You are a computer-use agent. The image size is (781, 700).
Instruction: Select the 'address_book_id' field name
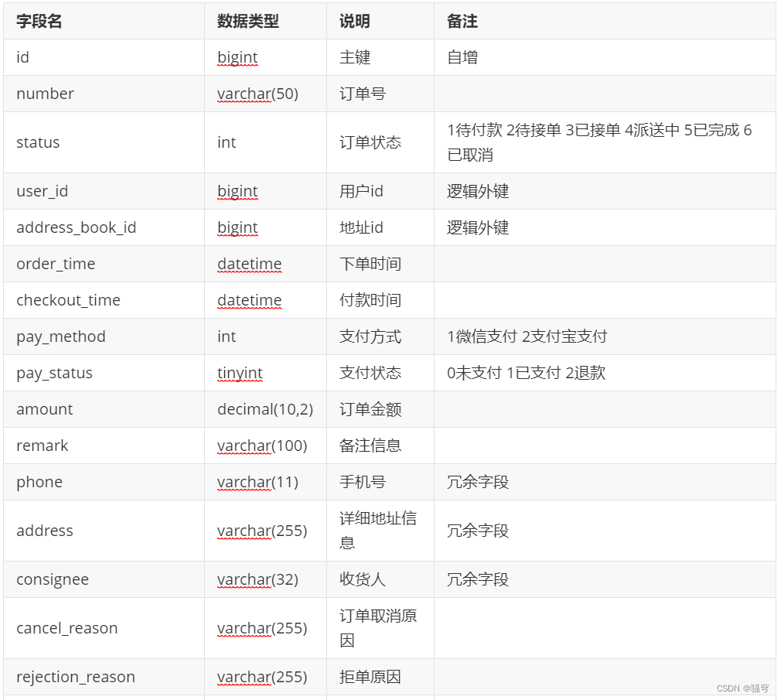pos(76,227)
